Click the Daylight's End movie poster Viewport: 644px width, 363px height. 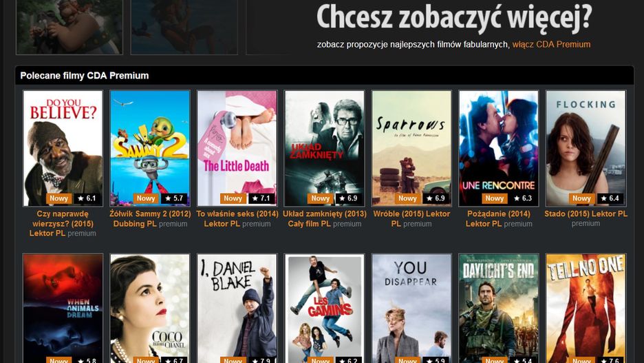pos(499,309)
